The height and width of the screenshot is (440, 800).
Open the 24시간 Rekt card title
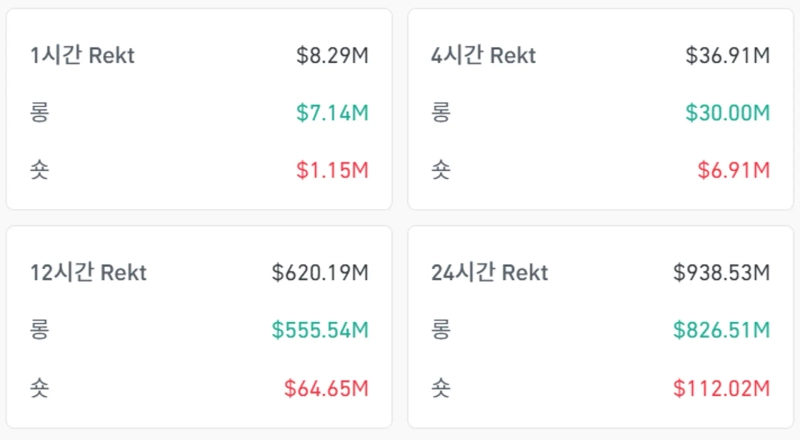point(489,273)
